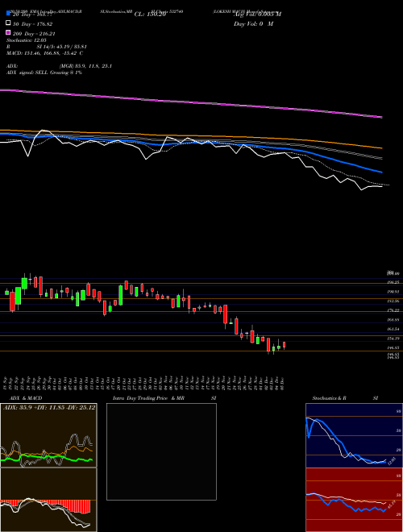Click the magenta 200-day moving average line
Image resolution: width=403 pixels, height=532 pixels.
pos(191,102)
